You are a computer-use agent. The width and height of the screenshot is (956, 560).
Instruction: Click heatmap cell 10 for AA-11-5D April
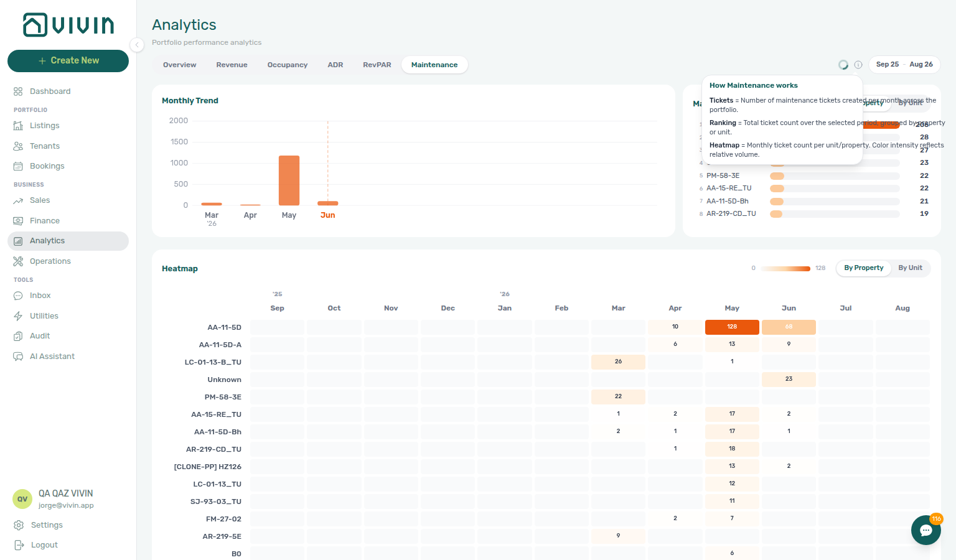point(675,327)
